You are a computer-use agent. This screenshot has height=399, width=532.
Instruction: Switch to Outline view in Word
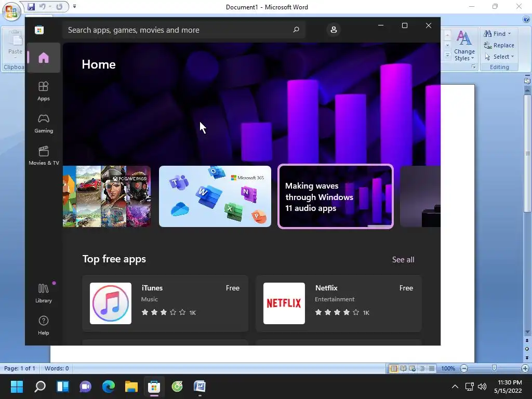pos(422,368)
